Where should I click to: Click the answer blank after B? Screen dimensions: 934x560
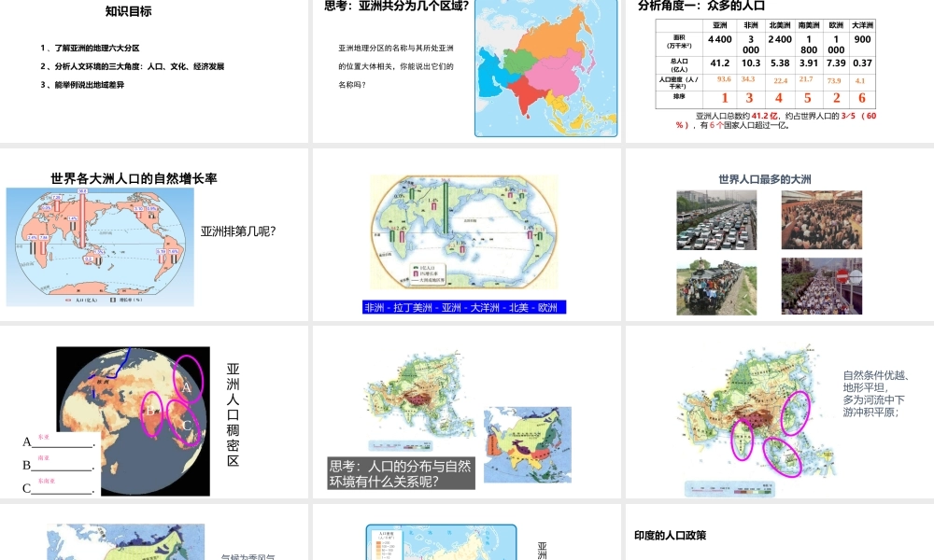(x=64, y=464)
